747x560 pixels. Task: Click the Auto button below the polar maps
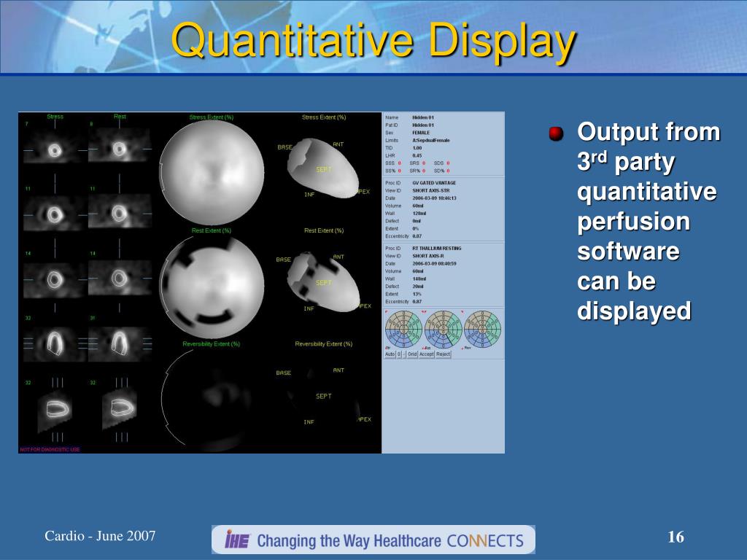tap(390, 354)
